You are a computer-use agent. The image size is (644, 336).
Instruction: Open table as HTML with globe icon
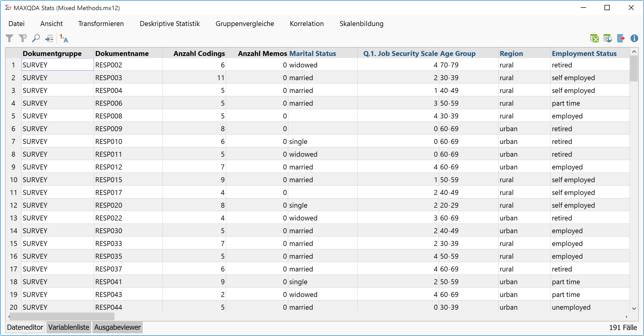tap(608, 39)
